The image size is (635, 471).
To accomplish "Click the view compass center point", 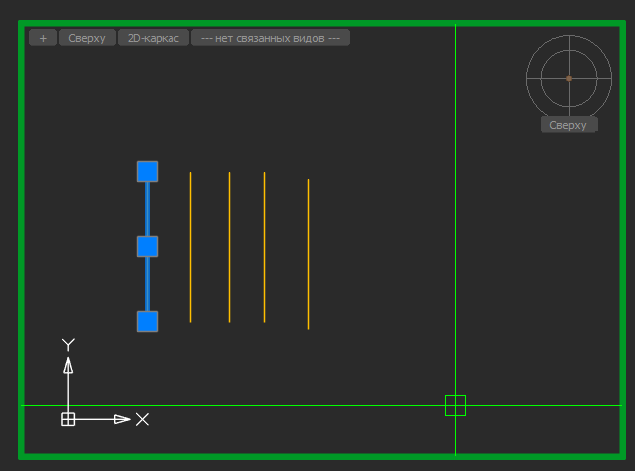I will (569, 79).
